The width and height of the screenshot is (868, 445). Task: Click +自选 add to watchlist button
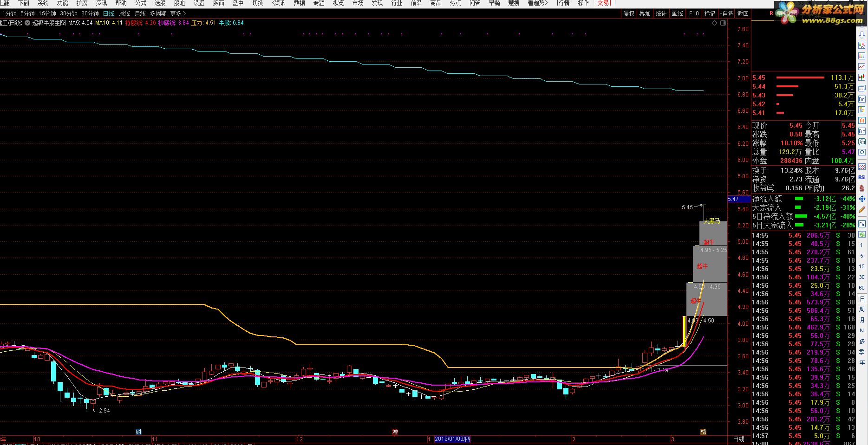click(x=727, y=14)
